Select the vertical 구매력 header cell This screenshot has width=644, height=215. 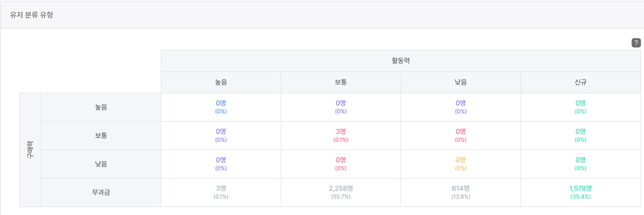click(30, 150)
